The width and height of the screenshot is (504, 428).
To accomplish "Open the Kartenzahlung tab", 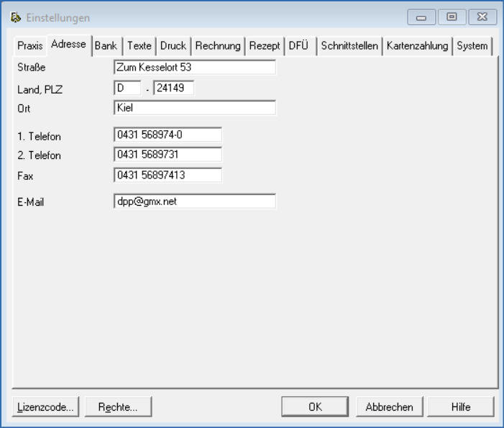I will [417, 46].
